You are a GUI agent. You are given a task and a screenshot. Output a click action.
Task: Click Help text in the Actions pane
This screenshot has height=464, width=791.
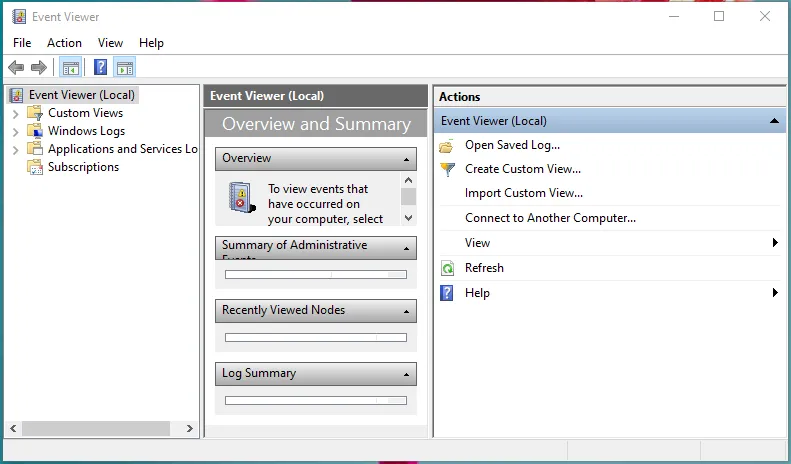tap(477, 293)
